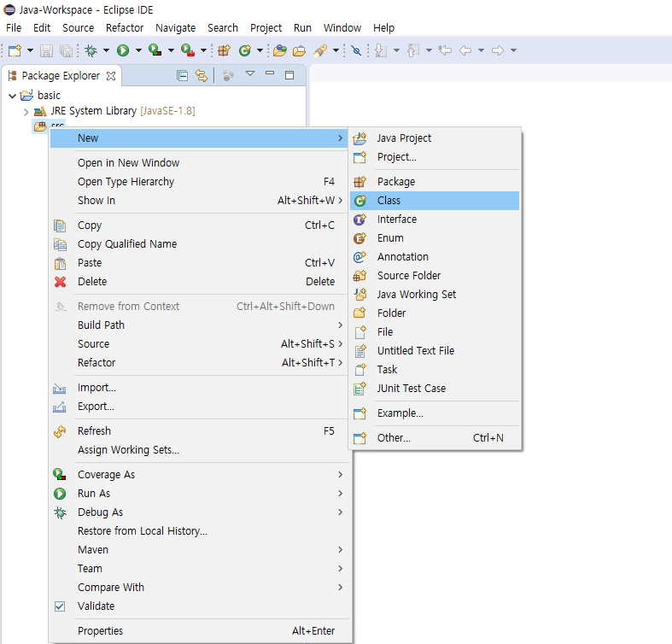Collapse the basic project tree node

pos(13,96)
